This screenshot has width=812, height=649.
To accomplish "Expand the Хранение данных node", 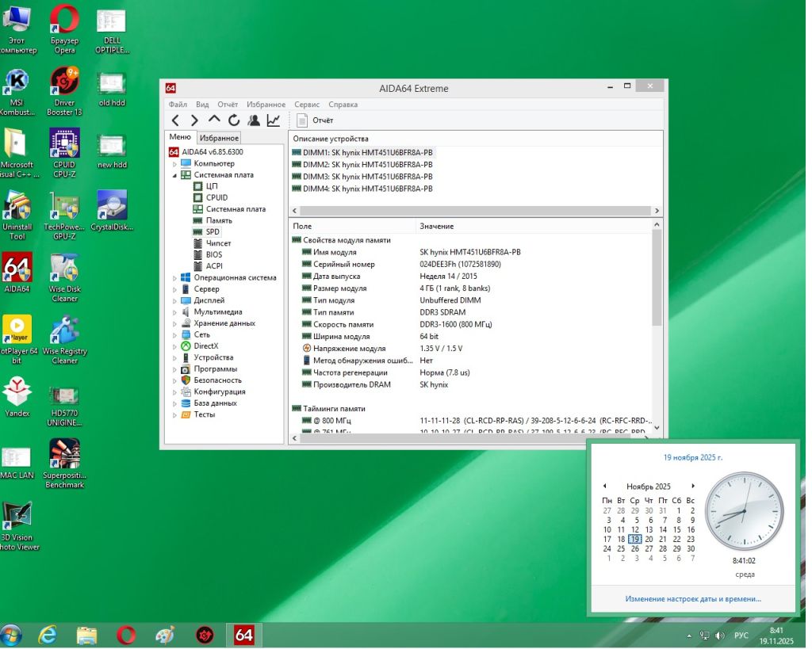I will (174, 323).
